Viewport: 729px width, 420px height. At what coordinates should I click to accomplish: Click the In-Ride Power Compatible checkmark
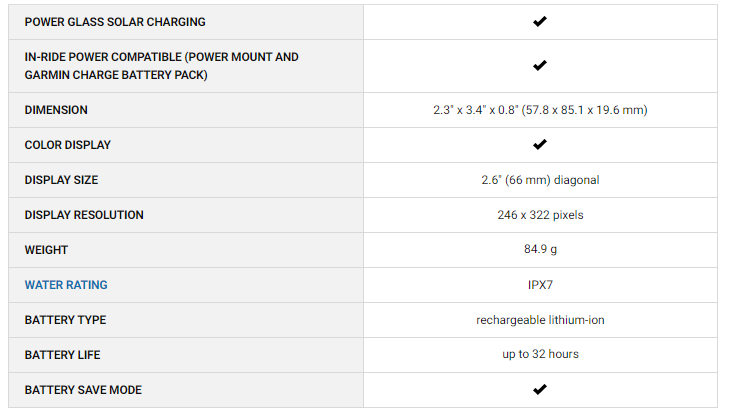(x=540, y=66)
